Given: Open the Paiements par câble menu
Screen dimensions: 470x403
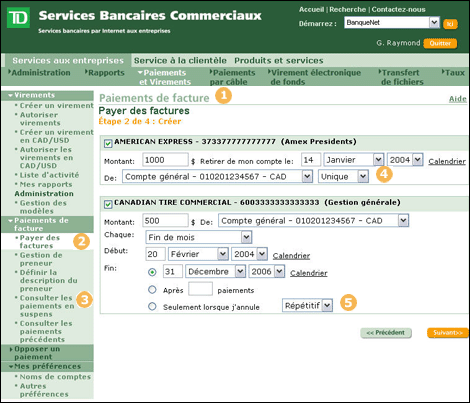Looking at the screenshot, I should (x=232, y=77).
